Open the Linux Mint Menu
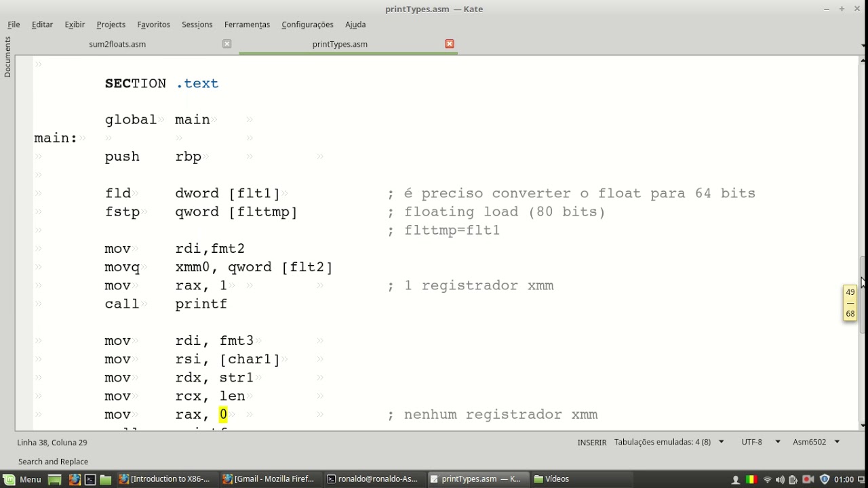This screenshot has height=488, width=868. pyautogui.click(x=23, y=479)
